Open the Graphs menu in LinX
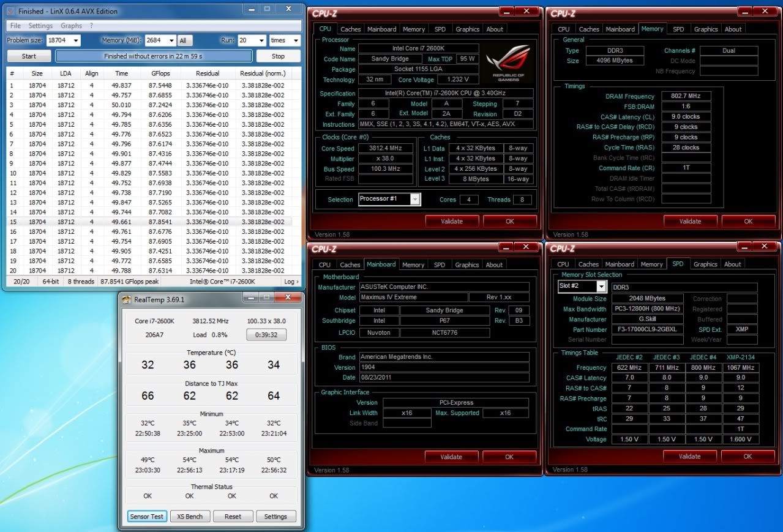The width and height of the screenshot is (783, 532). 71,26
